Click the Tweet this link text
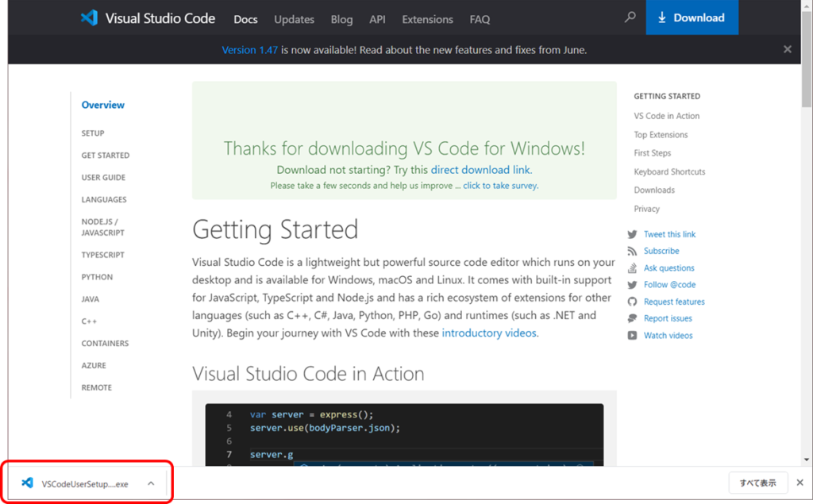 pos(669,234)
